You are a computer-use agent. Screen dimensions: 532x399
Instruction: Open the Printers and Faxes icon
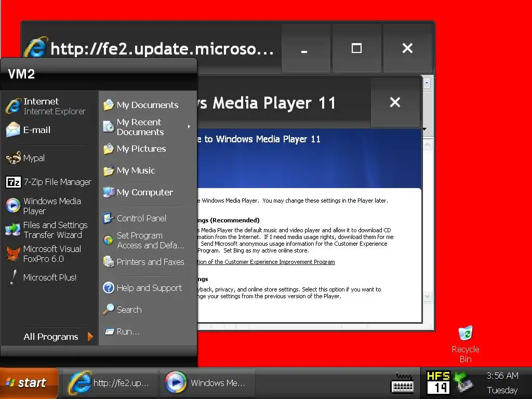[x=109, y=262]
